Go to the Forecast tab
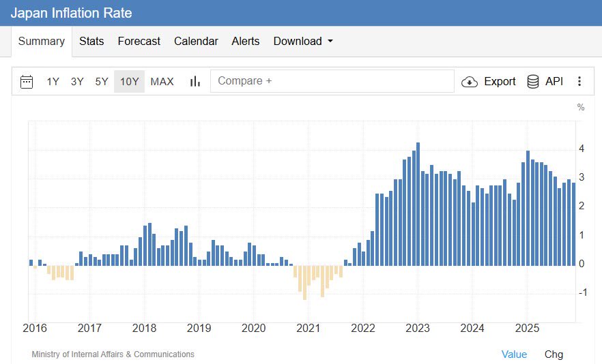602x364 pixels. coord(139,41)
